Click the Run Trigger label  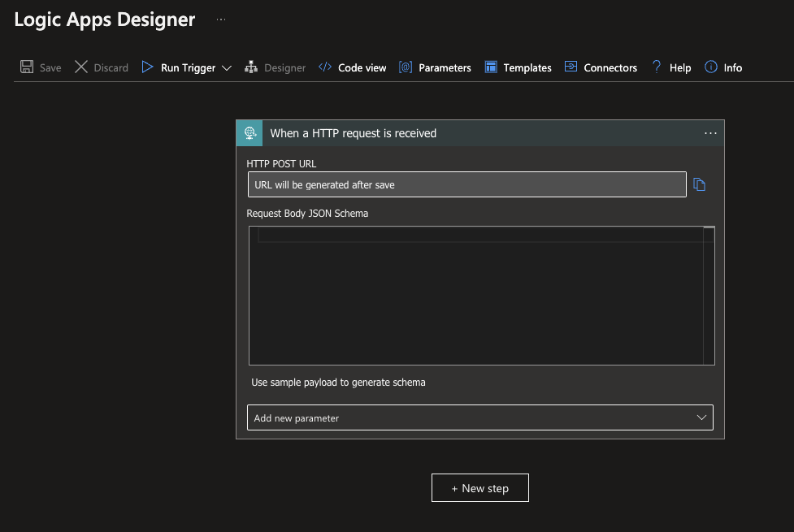click(x=188, y=68)
